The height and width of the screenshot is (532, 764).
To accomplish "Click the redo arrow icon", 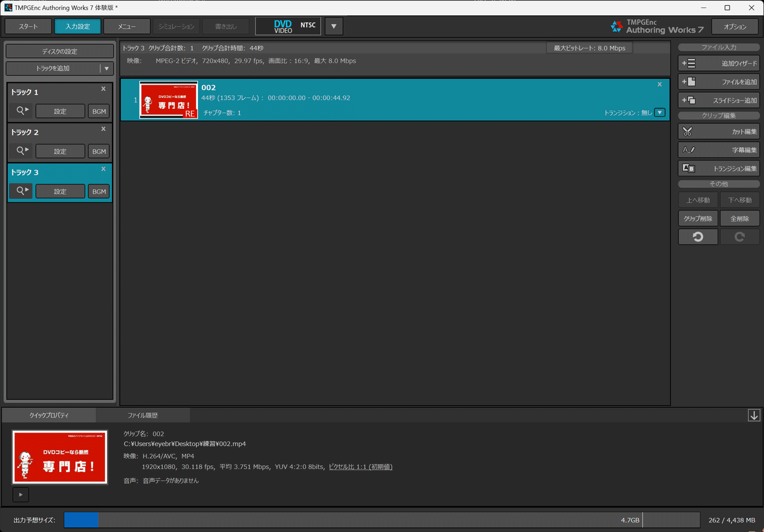I will [739, 235].
